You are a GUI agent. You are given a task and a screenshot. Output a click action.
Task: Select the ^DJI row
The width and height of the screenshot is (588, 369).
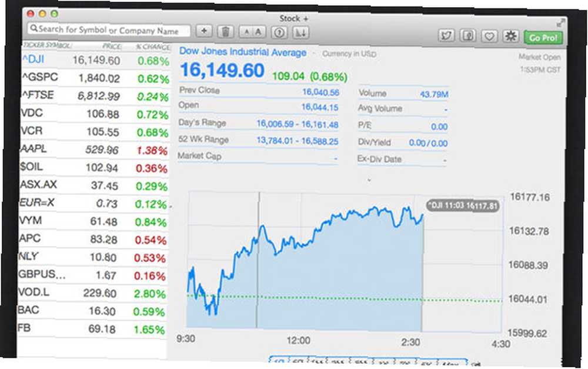click(x=96, y=60)
